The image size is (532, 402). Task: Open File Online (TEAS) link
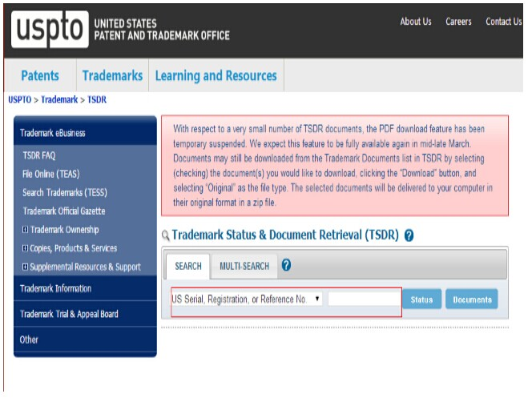51,174
